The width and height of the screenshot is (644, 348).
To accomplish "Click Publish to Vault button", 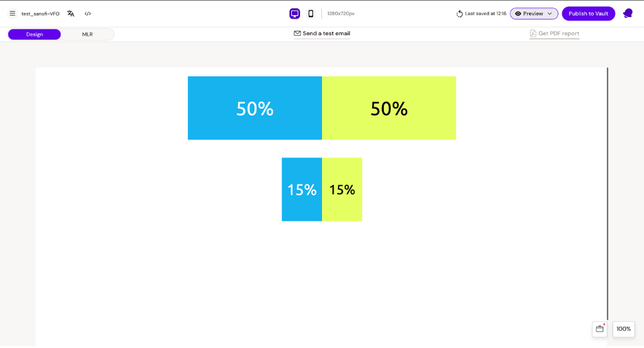I will [588, 14].
